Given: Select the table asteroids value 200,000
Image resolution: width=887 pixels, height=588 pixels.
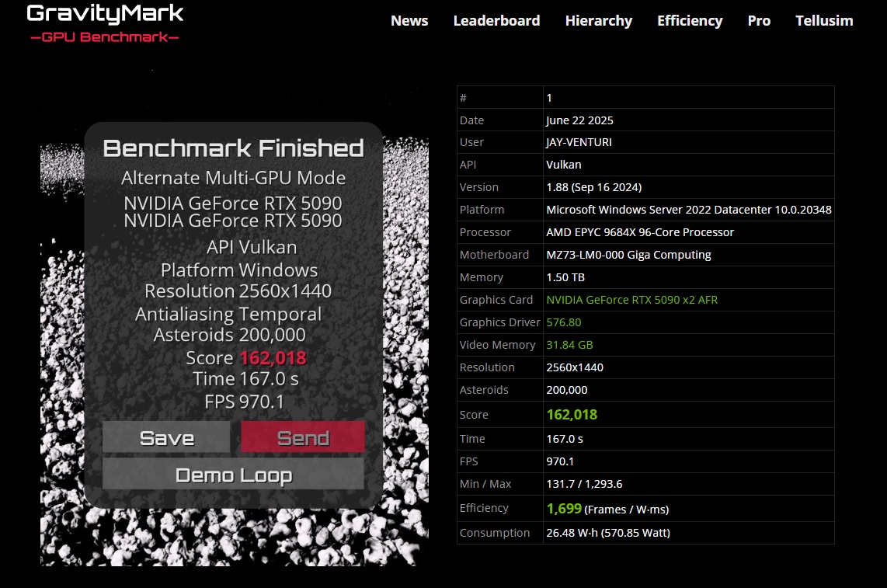Looking at the screenshot, I should coord(567,390).
